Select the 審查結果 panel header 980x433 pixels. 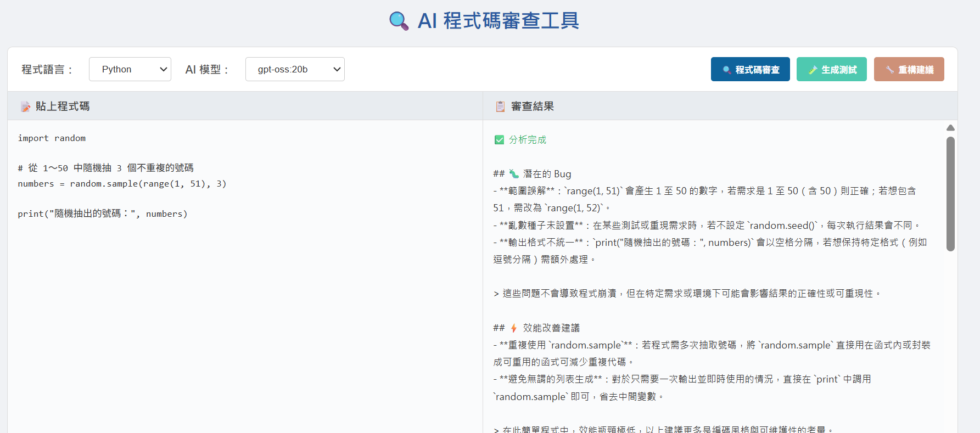click(532, 106)
